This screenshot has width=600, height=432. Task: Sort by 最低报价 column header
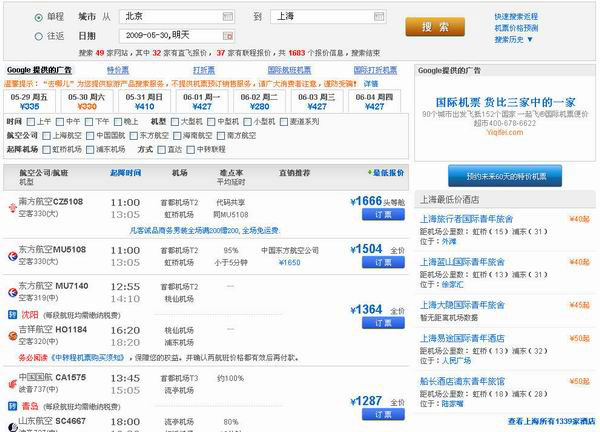click(x=388, y=173)
